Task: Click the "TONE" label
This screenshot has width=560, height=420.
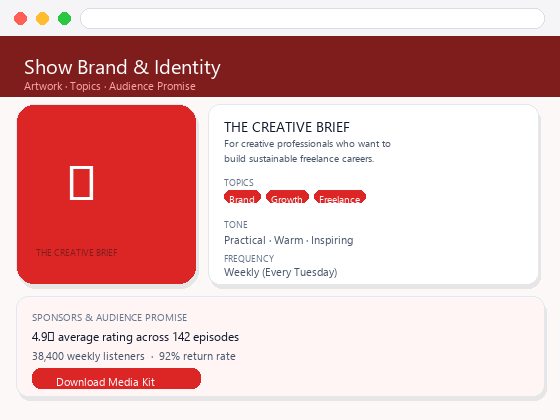Action: tap(236, 224)
